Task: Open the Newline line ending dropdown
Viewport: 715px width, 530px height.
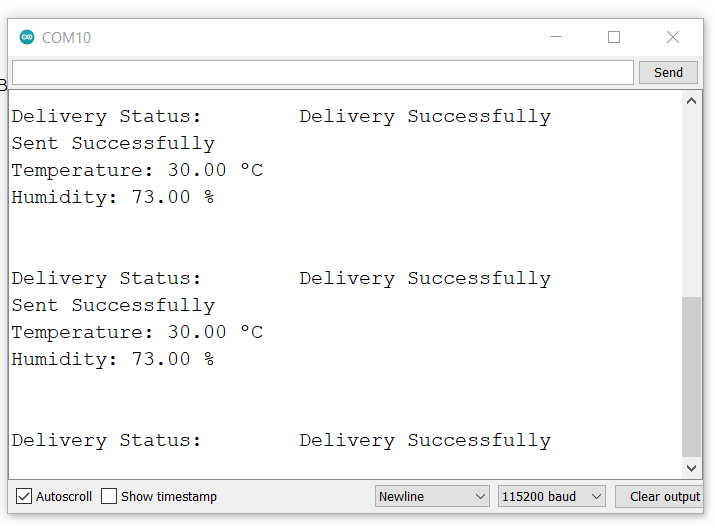Action: pyautogui.click(x=431, y=496)
